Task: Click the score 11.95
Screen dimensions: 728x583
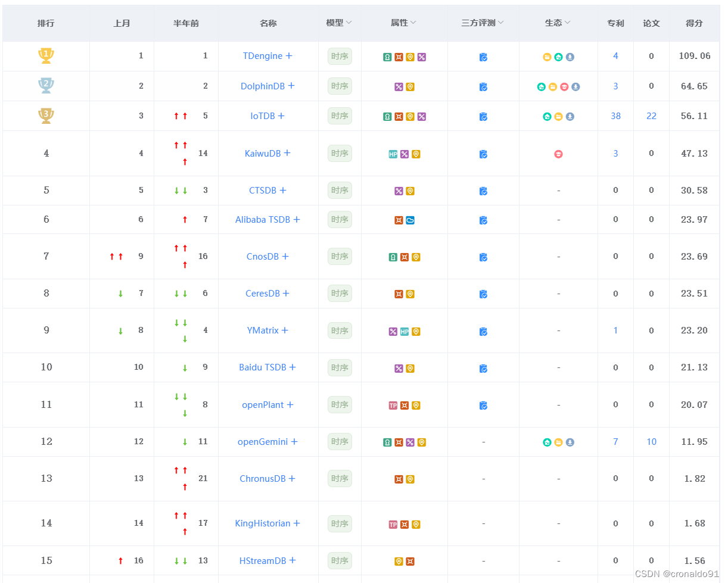Action: click(x=695, y=442)
